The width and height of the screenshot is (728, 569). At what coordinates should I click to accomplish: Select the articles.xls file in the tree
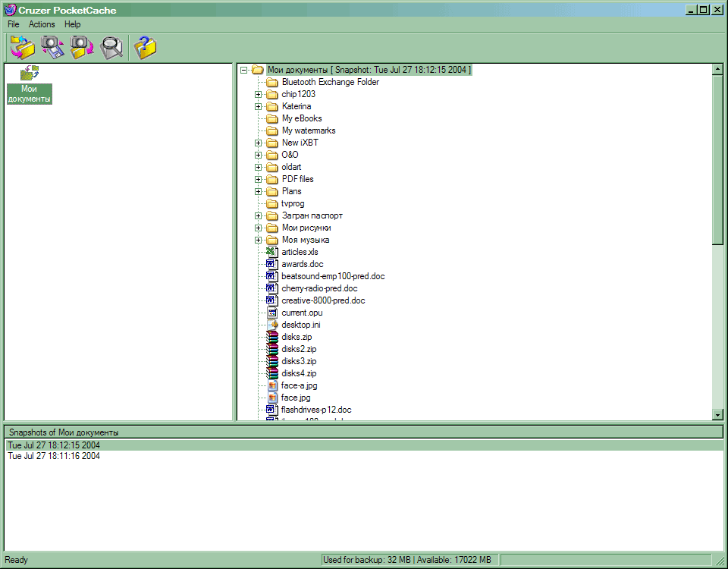point(300,252)
